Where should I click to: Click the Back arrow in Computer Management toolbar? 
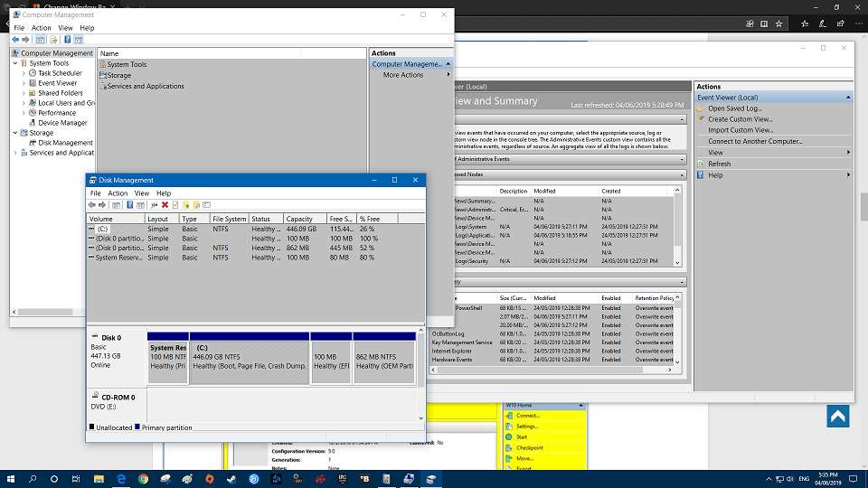[x=15, y=40]
